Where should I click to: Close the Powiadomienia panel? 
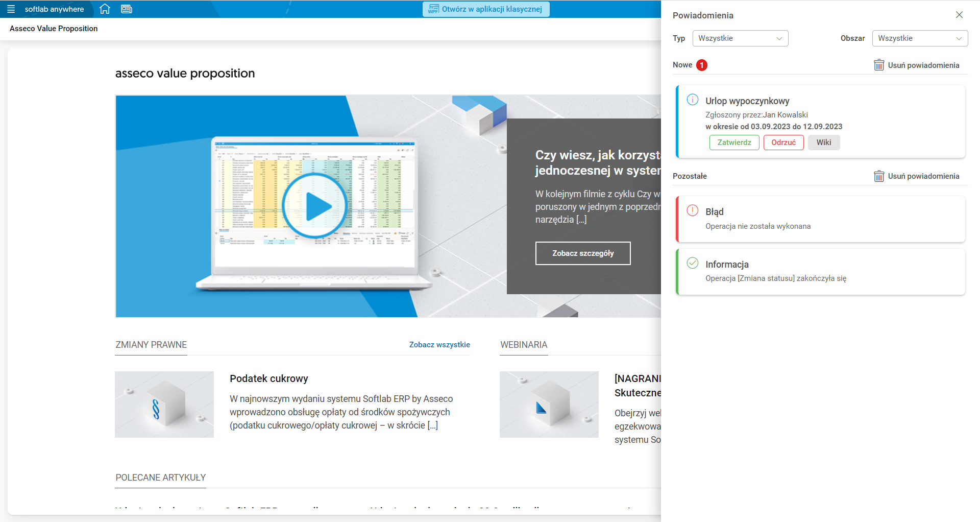(959, 15)
